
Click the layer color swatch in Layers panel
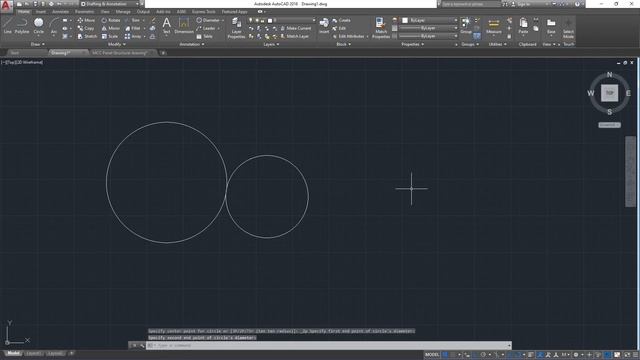270,20
